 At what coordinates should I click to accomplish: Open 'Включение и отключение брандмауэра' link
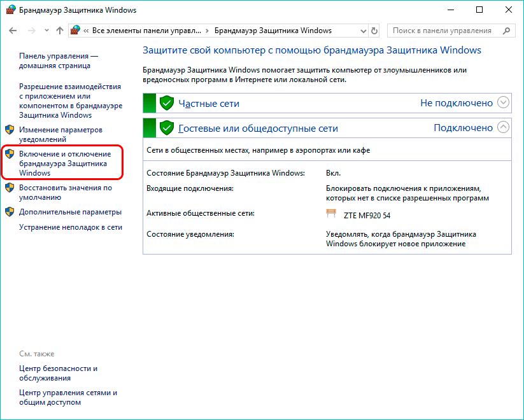[65, 164]
